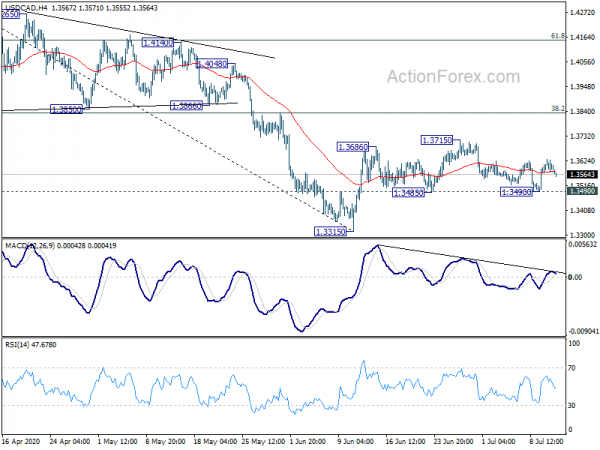
Task: Click the 18 May 04:00 date label
Action: pos(215,441)
